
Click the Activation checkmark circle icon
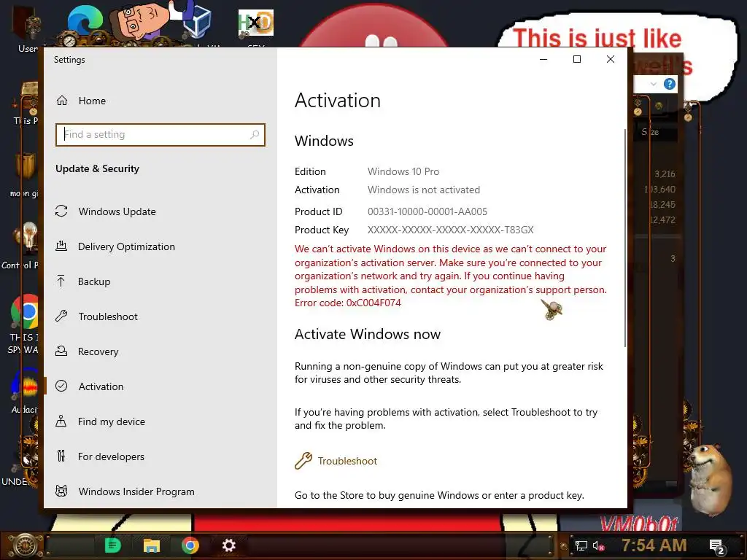tap(61, 386)
